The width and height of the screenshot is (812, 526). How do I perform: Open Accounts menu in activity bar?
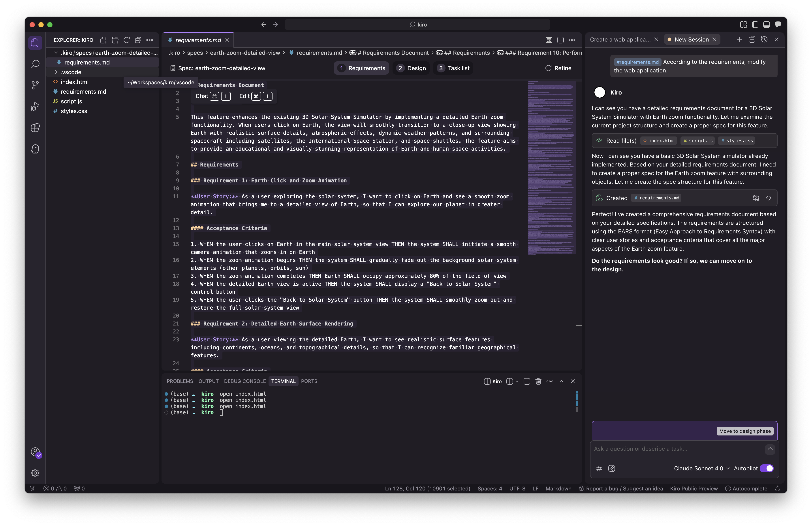(35, 452)
